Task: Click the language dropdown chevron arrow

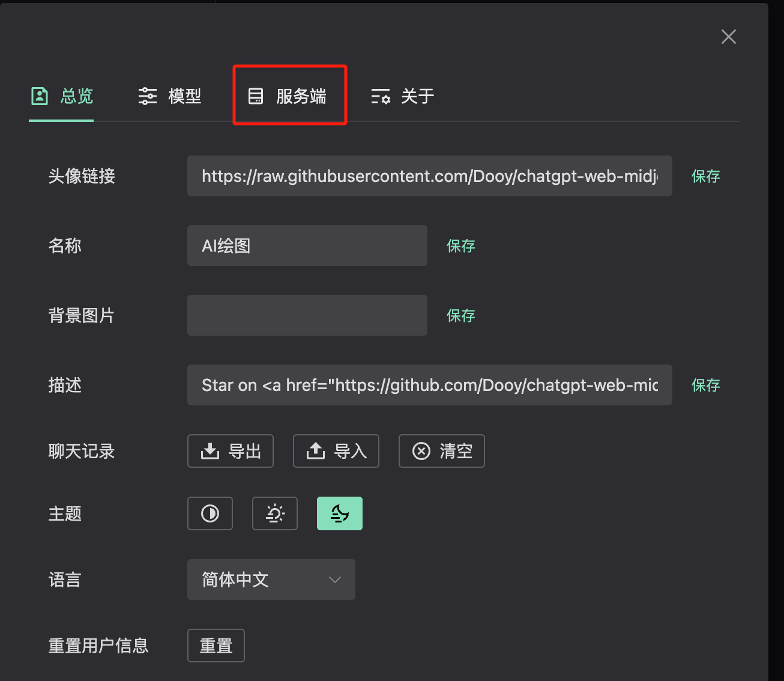Action: 335,580
